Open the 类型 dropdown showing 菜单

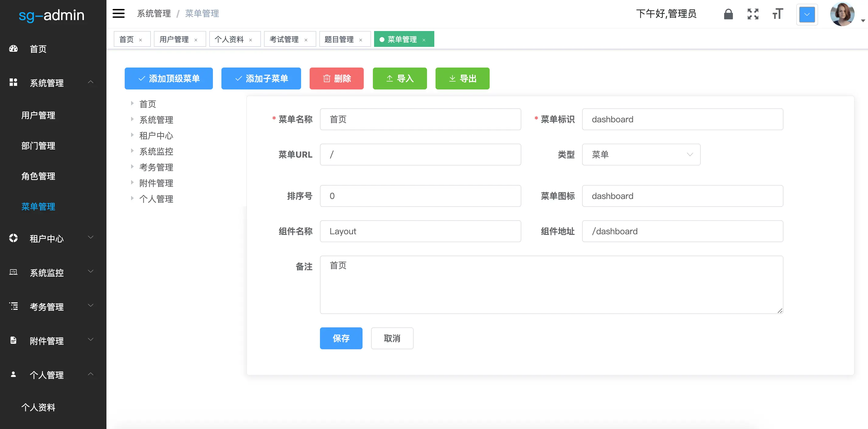(x=641, y=154)
